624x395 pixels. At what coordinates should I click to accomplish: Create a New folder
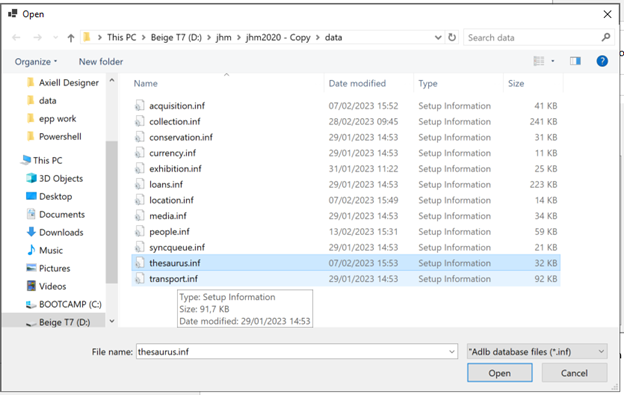point(101,62)
